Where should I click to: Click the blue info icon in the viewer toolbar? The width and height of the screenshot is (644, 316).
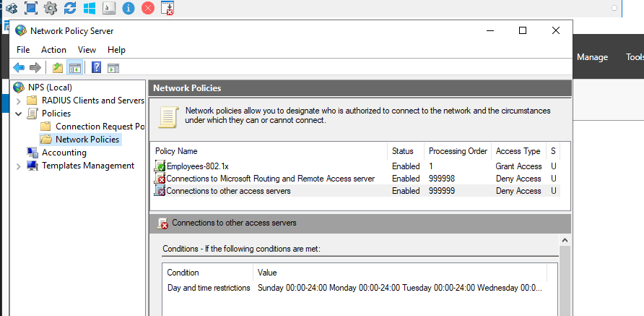coord(128,8)
